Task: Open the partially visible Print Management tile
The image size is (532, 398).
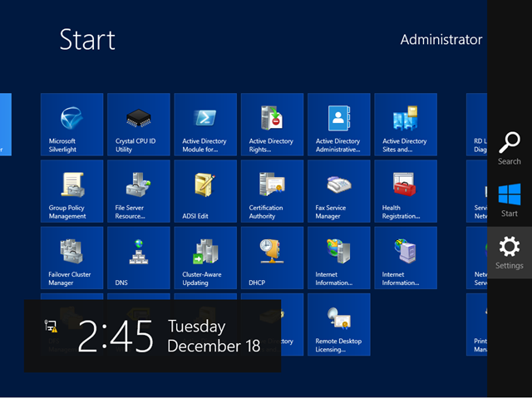Action: point(477,324)
